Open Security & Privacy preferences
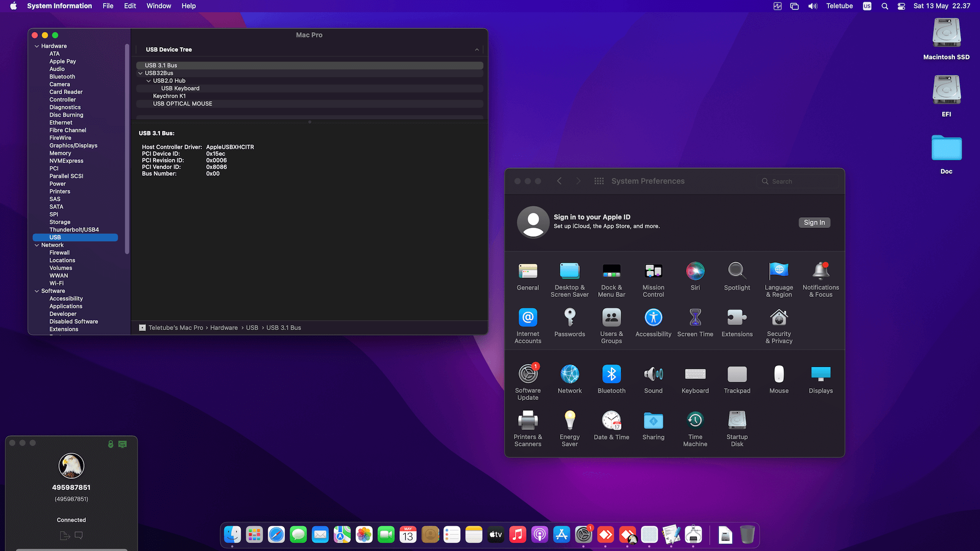The height and width of the screenshot is (551, 980). [779, 327]
